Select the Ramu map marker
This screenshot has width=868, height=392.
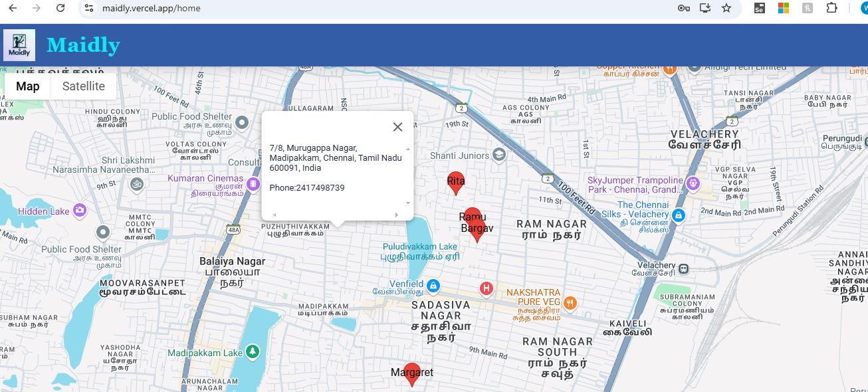pyautogui.click(x=472, y=217)
